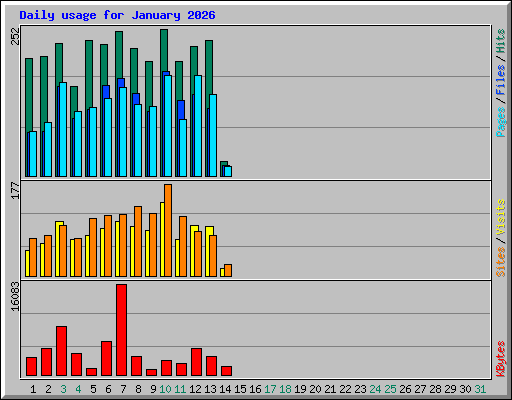This screenshot has height=400, width=512.
Task: Click green day 10 label
Action: click(165, 389)
